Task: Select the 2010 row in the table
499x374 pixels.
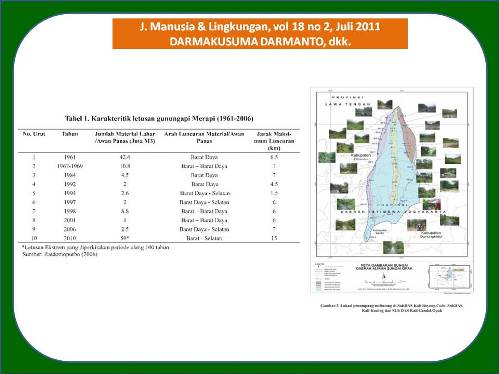Action: [159, 238]
